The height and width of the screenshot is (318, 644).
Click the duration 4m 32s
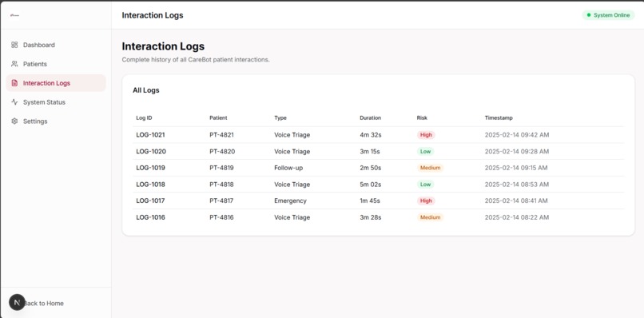coord(371,135)
